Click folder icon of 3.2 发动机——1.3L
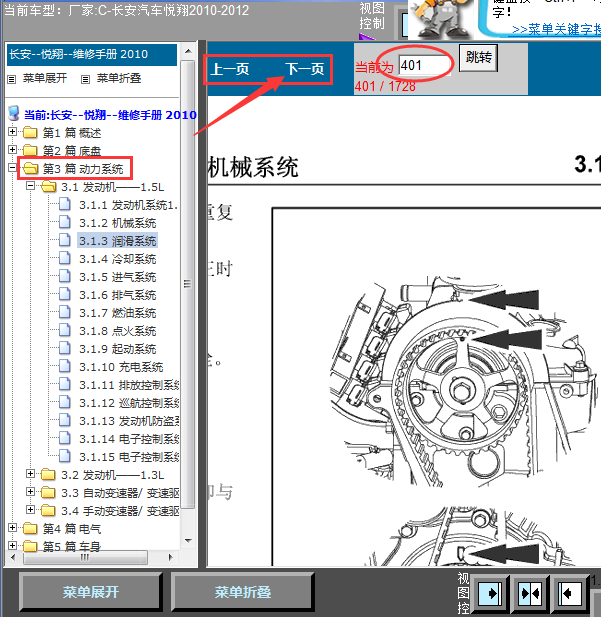This screenshot has width=601, height=617. (48, 475)
